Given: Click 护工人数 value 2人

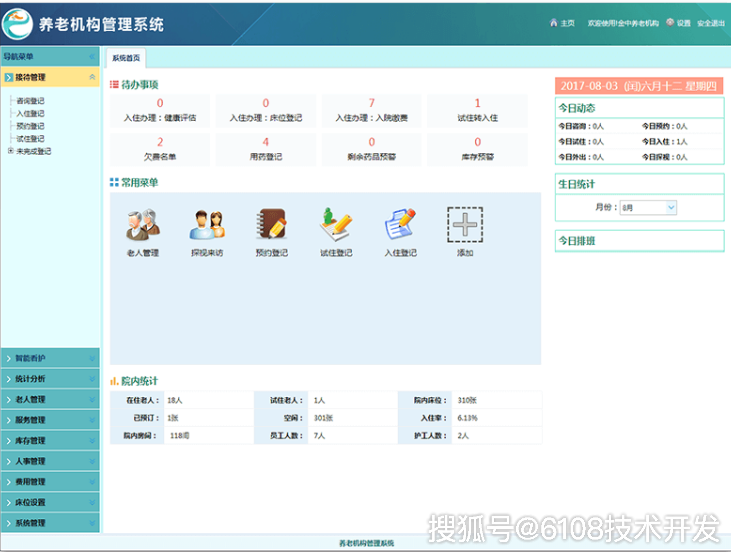Looking at the screenshot, I should (x=463, y=436).
